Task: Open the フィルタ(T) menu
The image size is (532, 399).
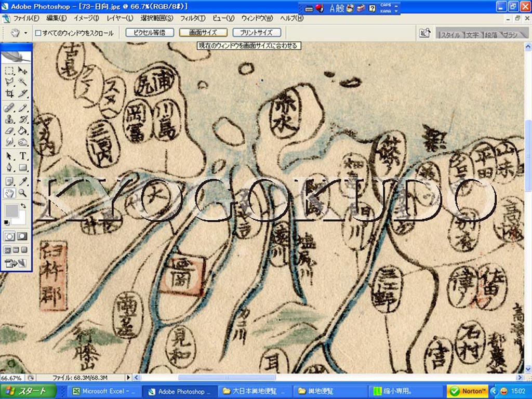Action: click(x=193, y=18)
